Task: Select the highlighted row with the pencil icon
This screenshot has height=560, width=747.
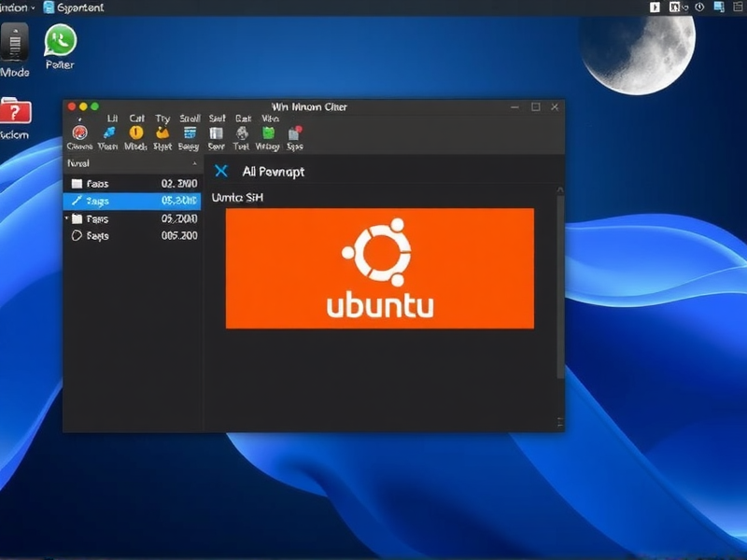Action: point(132,201)
